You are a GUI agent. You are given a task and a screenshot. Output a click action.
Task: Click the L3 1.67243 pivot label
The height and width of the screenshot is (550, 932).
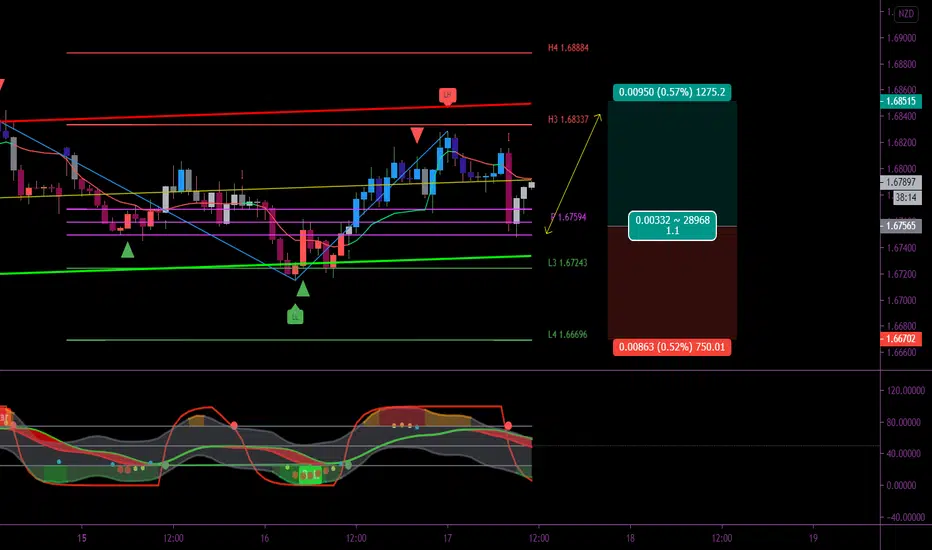(x=568, y=262)
